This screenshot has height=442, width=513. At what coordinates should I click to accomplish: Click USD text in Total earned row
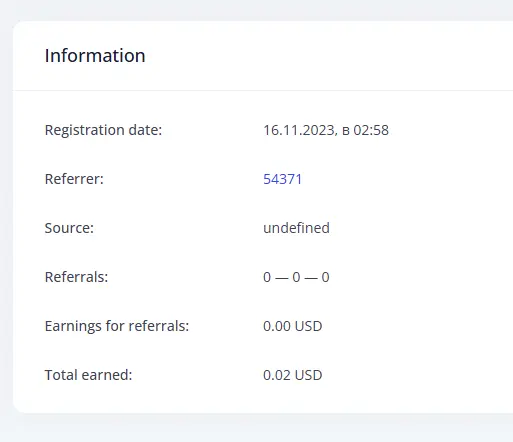pos(309,375)
